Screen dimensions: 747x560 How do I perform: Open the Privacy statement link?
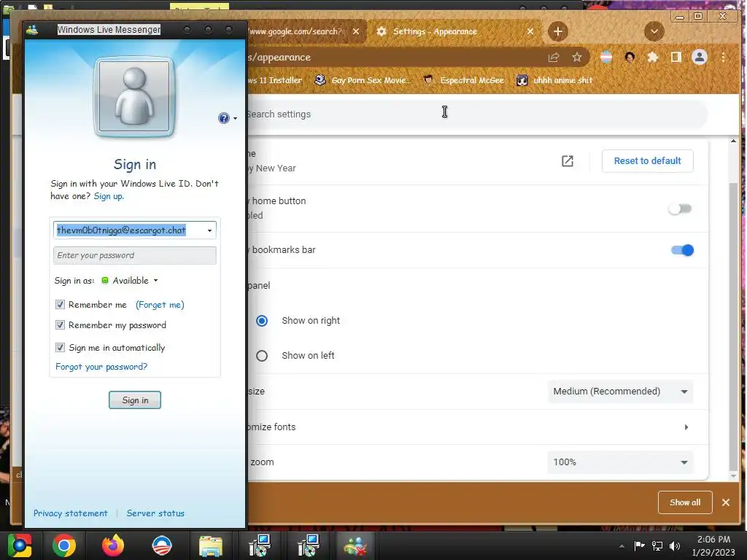71,513
